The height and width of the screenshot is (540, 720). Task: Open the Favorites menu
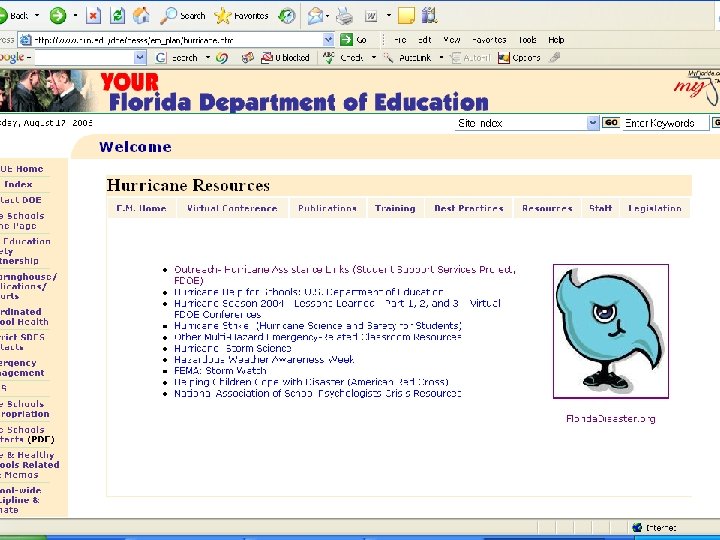coord(489,40)
